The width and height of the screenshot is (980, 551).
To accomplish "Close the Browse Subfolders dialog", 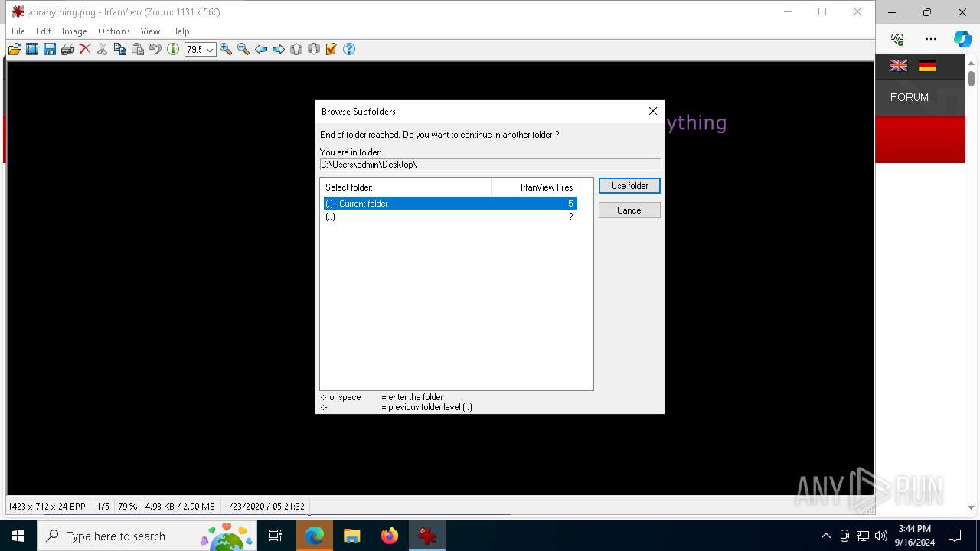I will click(653, 111).
